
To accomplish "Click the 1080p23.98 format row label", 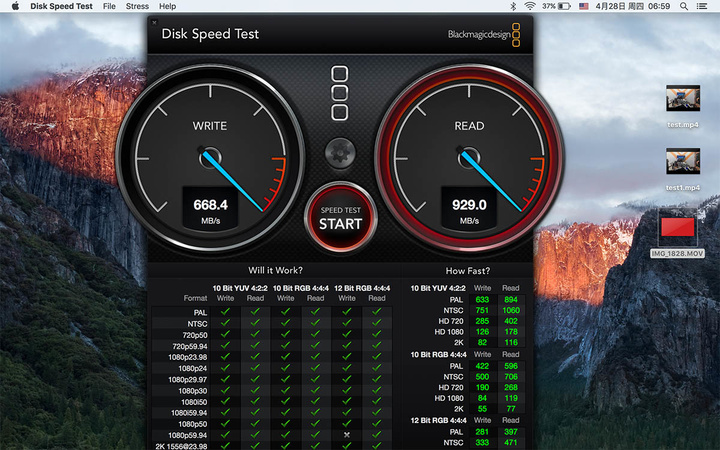I will 187,357.
